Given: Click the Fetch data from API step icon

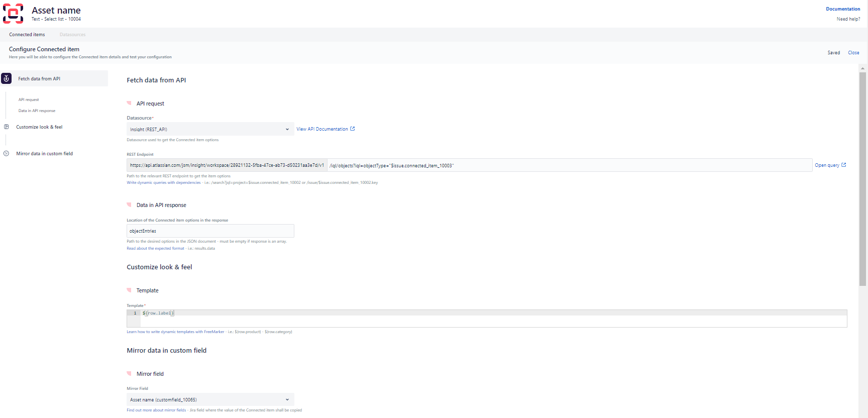Looking at the screenshot, I should [7, 78].
